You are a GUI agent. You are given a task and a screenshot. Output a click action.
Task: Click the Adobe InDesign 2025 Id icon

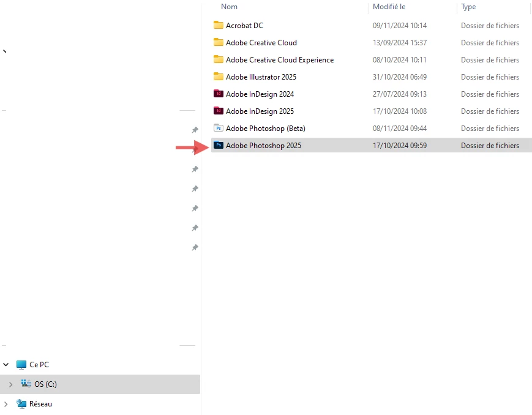(x=218, y=111)
